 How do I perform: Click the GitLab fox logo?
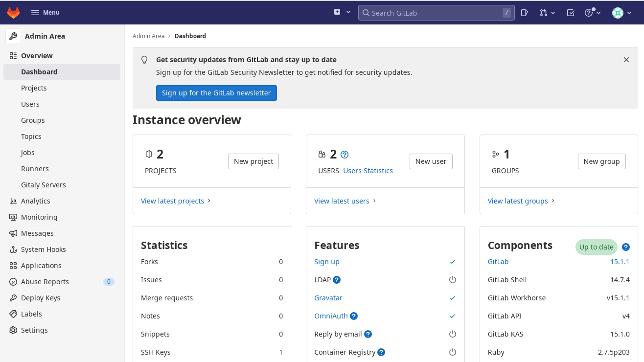click(x=13, y=12)
